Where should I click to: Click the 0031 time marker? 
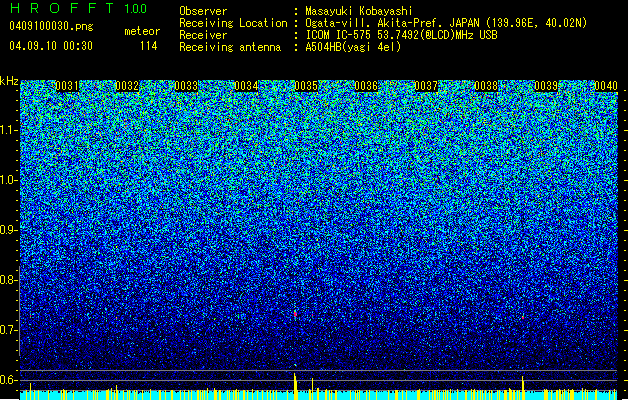(67, 86)
